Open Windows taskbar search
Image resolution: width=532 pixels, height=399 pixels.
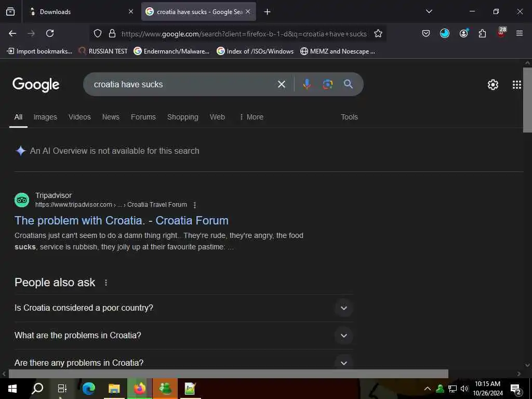pos(37,389)
